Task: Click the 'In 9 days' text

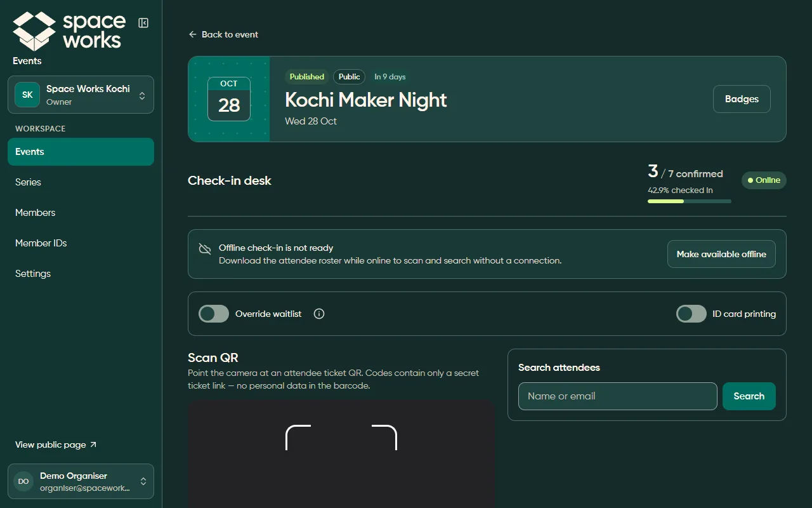Action: tap(390, 77)
